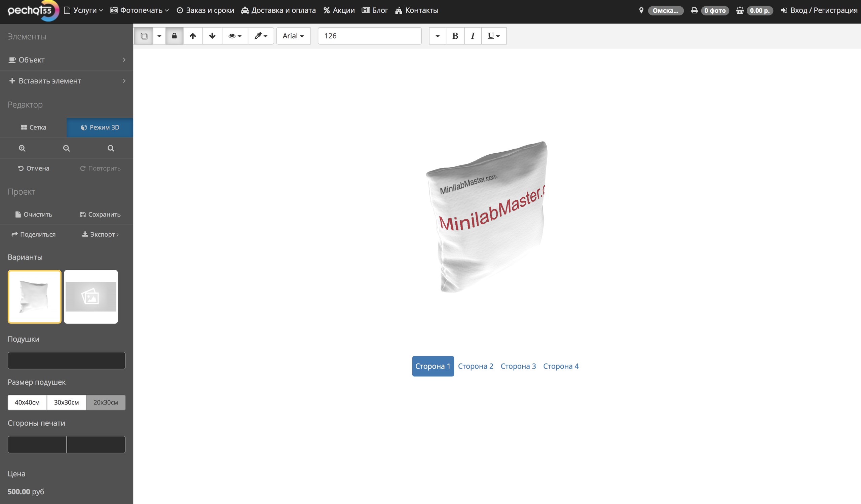
Task: Switch to Сторона 2 tab
Action: [x=476, y=366]
